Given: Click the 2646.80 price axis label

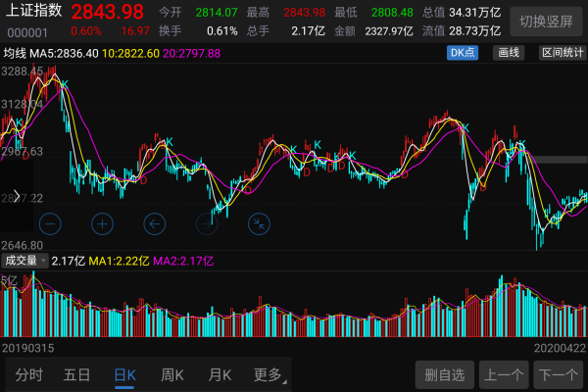Looking at the screenshot, I should (x=23, y=245).
